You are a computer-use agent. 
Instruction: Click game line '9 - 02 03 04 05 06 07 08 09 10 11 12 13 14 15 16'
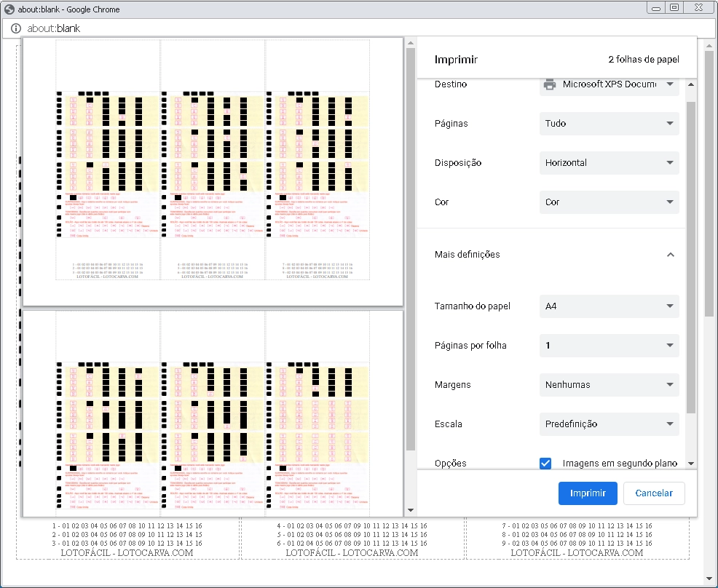(577, 543)
